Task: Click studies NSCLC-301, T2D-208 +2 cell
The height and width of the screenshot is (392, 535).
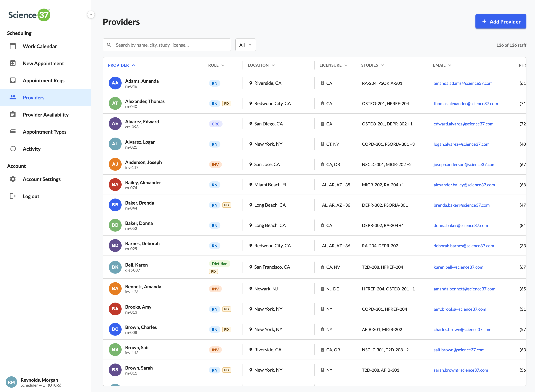Action: click(x=385, y=350)
